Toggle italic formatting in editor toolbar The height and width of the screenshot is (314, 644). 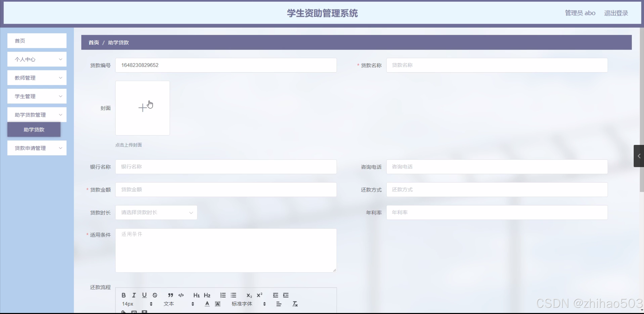tap(134, 295)
